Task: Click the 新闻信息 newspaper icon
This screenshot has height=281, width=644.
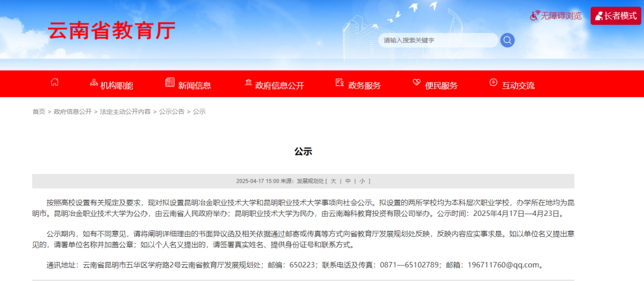Action: click(x=169, y=82)
